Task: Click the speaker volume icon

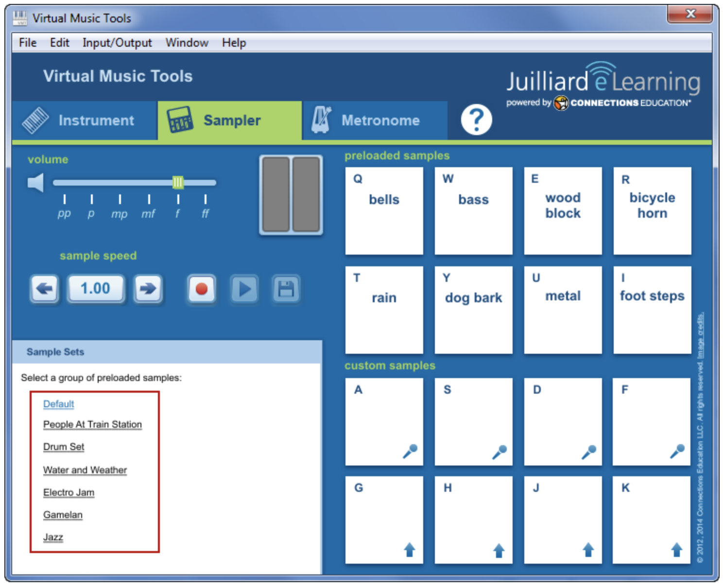Action: (x=36, y=183)
